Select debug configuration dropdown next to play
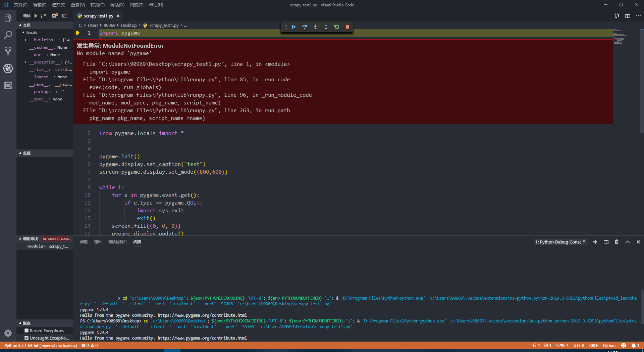Image resolution: width=644 pixels, height=352 pixels. (43, 16)
